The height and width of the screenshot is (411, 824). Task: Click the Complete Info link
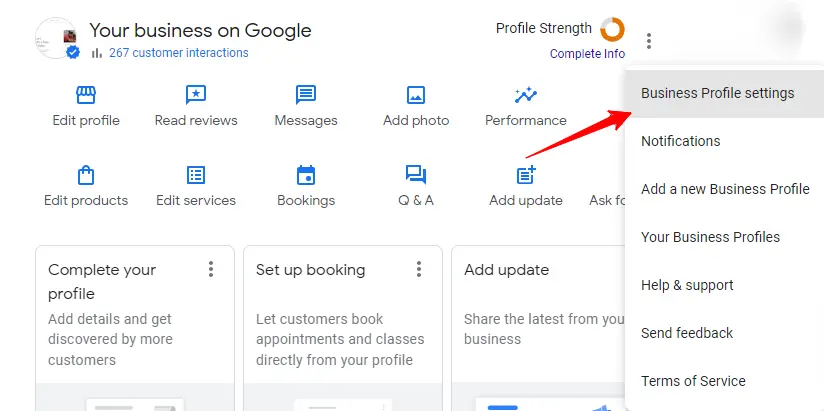(587, 54)
